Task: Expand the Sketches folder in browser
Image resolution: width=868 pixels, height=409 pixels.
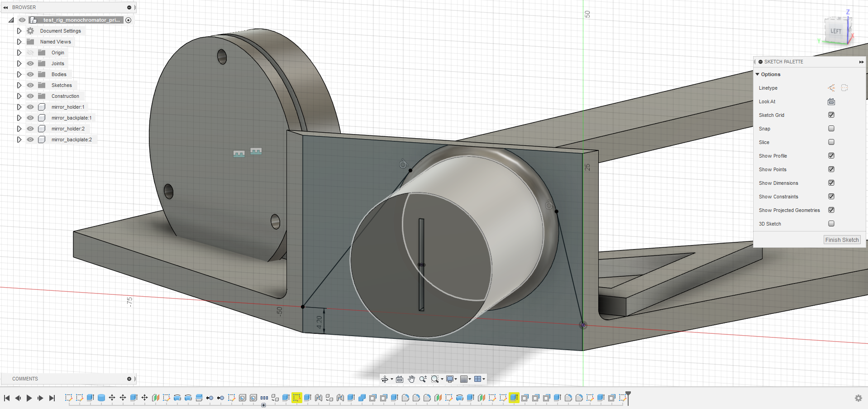Action: pos(19,85)
